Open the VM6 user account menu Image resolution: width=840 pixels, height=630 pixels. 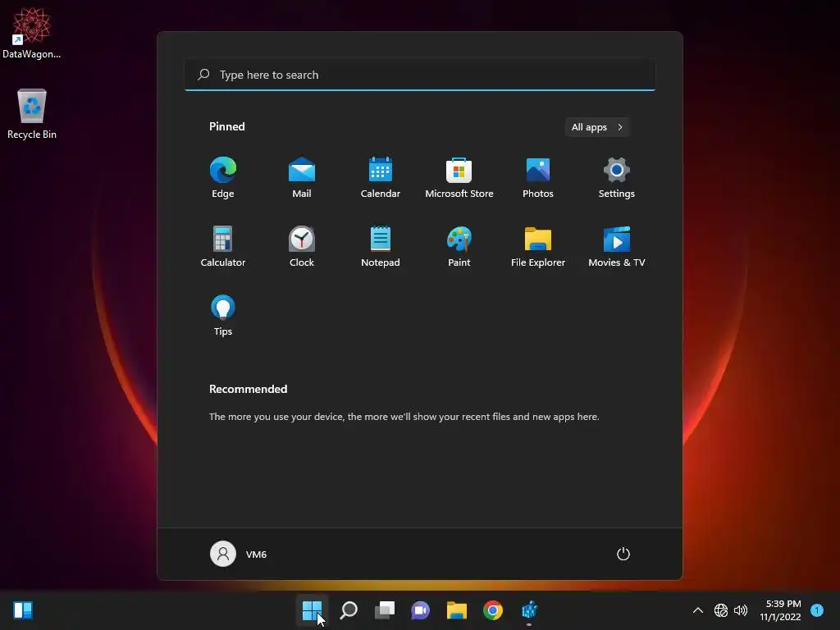[239, 554]
